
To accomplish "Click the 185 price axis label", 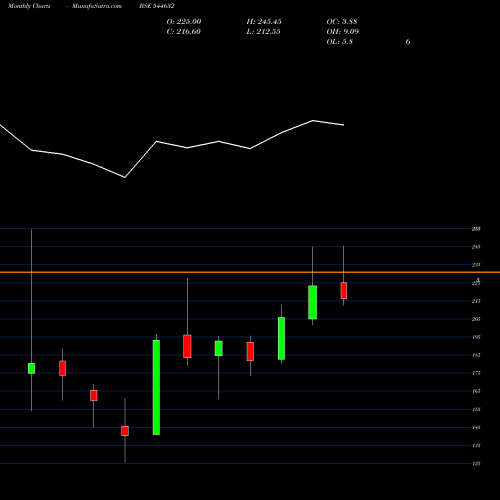I will point(476,355).
